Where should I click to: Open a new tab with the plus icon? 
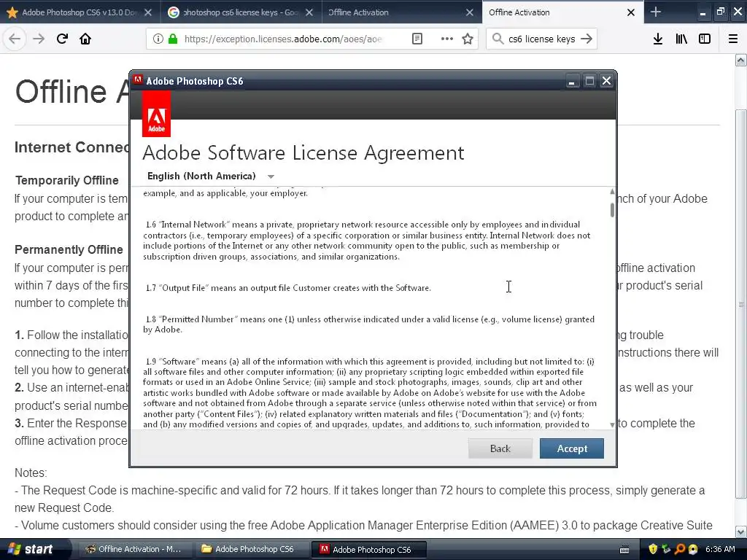(x=656, y=12)
